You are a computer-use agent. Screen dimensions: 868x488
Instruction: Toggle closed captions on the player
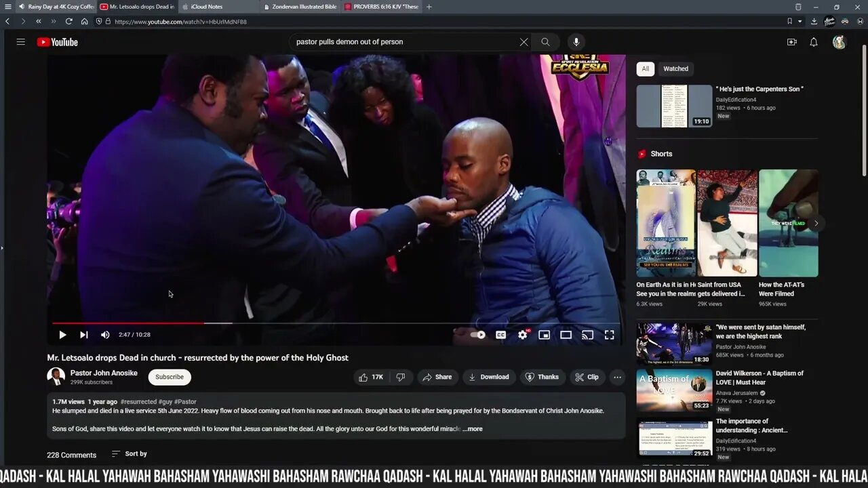500,335
